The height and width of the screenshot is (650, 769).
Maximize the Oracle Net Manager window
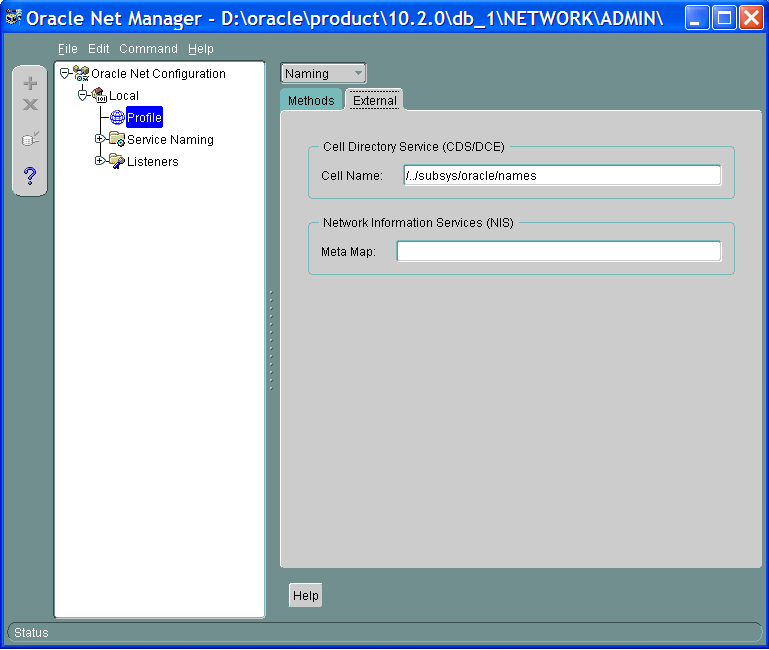coord(724,18)
